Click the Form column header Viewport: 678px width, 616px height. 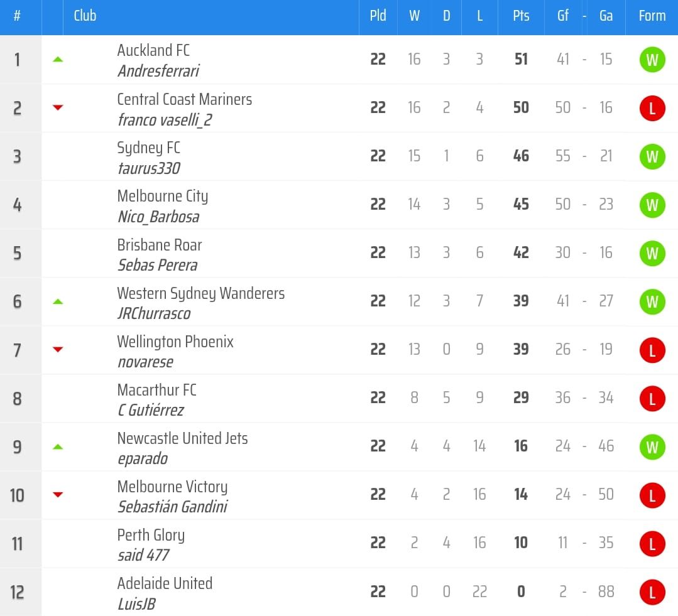point(652,16)
